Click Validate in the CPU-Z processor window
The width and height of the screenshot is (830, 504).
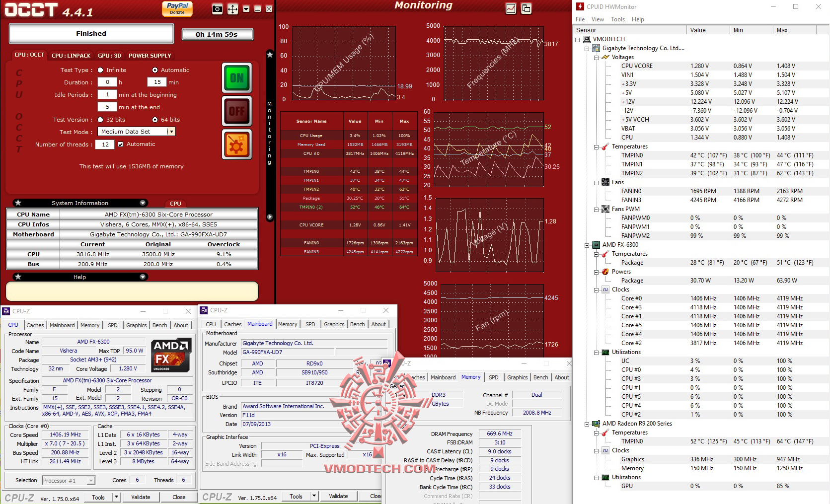click(x=141, y=497)
